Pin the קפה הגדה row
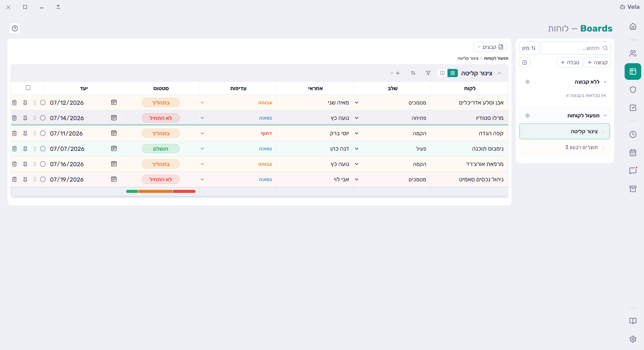 click(x=25, y=133)
